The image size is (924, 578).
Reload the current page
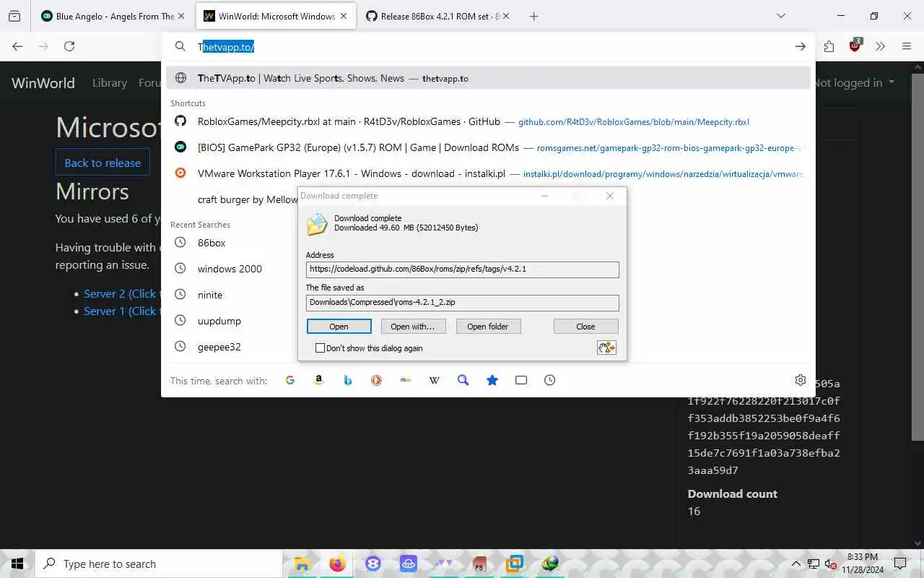coord(69,46)
